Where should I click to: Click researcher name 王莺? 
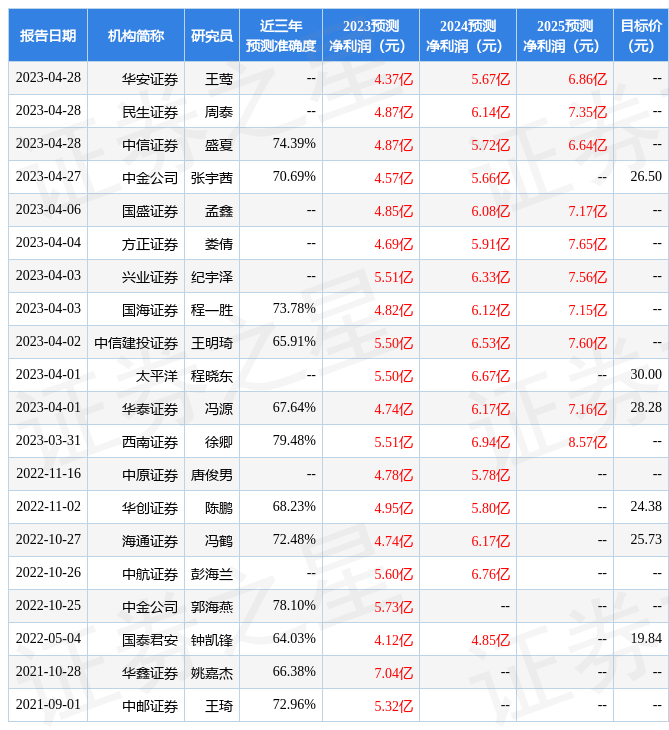pos(219,79)
